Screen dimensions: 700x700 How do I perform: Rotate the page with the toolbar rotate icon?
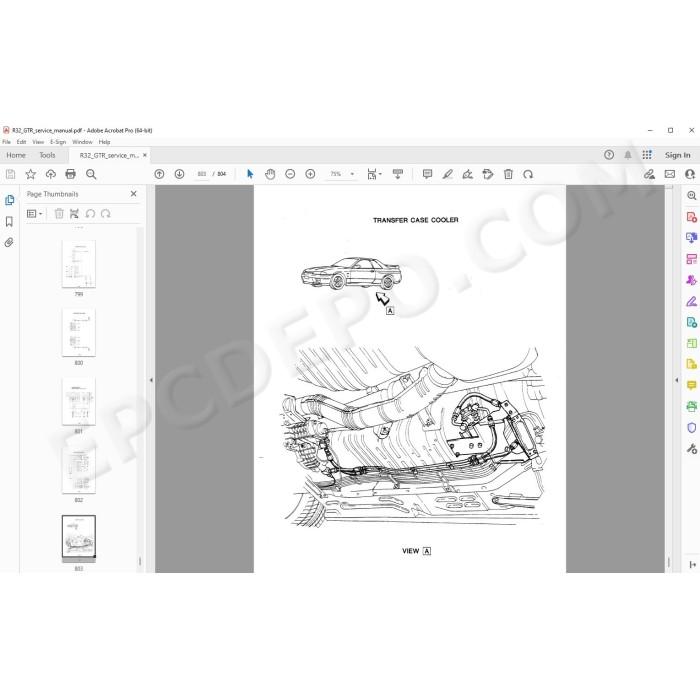coord(528,174)
